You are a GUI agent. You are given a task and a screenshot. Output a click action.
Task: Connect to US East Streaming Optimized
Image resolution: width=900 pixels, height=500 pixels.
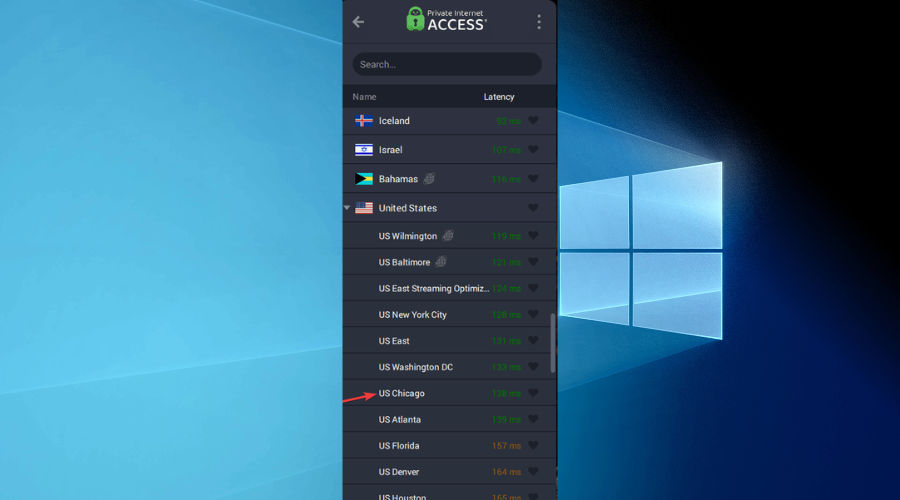pyautogui.click(x=449, y=288)
